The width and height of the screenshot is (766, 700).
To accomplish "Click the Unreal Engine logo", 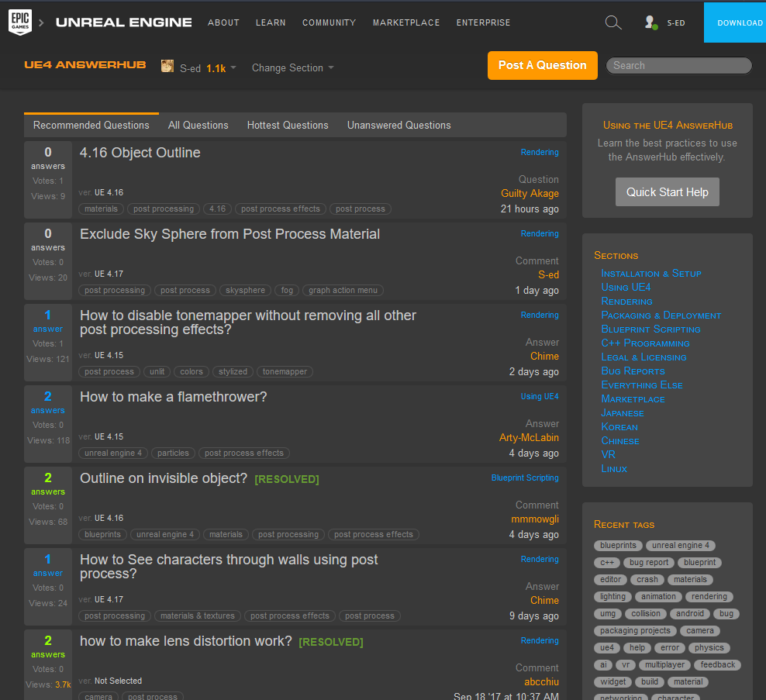I will (x=124, y=22).
